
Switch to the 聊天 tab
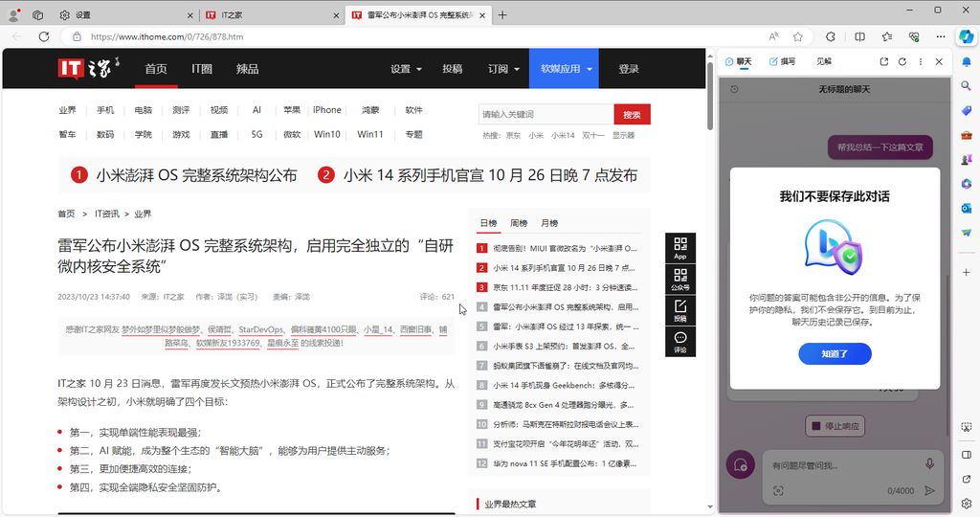click(738, 61)
